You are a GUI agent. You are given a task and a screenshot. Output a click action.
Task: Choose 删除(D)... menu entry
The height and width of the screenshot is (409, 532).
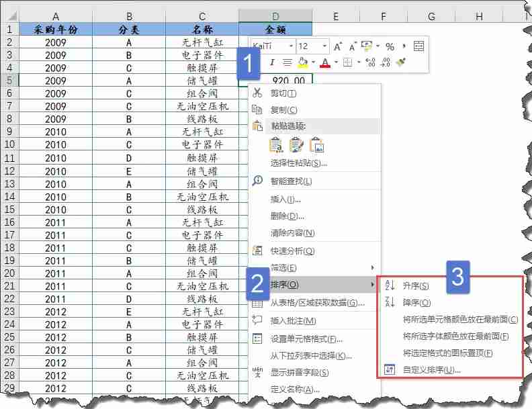point(314,216)
